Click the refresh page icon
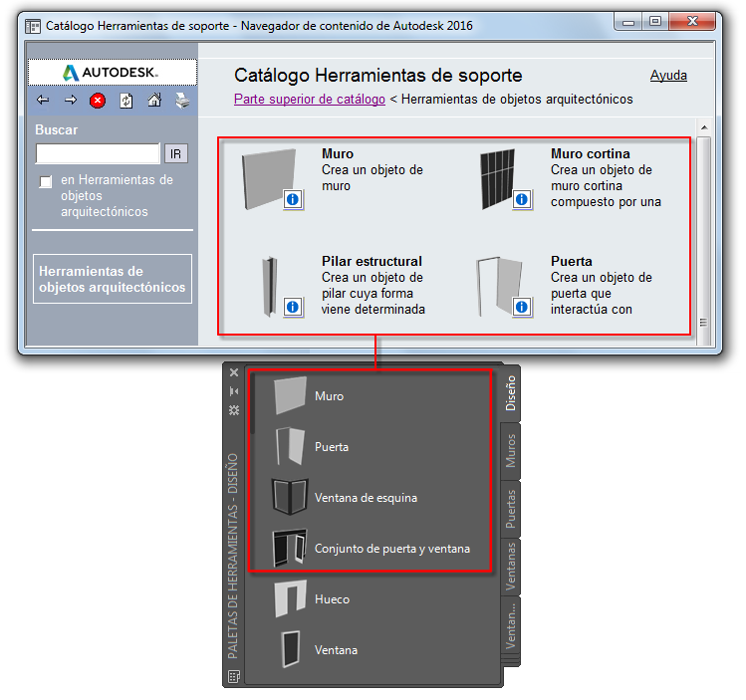 pyautogui.click(x=126, y=101)
